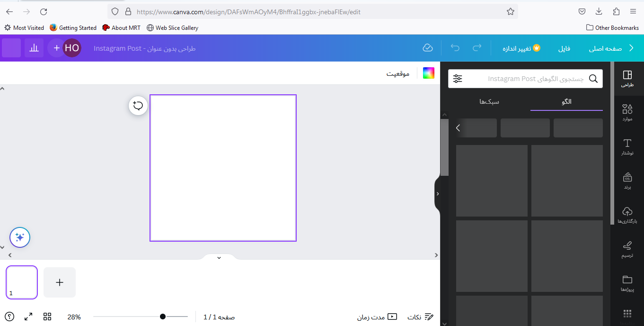644x326 pixels.
Task: Open the template search filter options
Action: 458,79
